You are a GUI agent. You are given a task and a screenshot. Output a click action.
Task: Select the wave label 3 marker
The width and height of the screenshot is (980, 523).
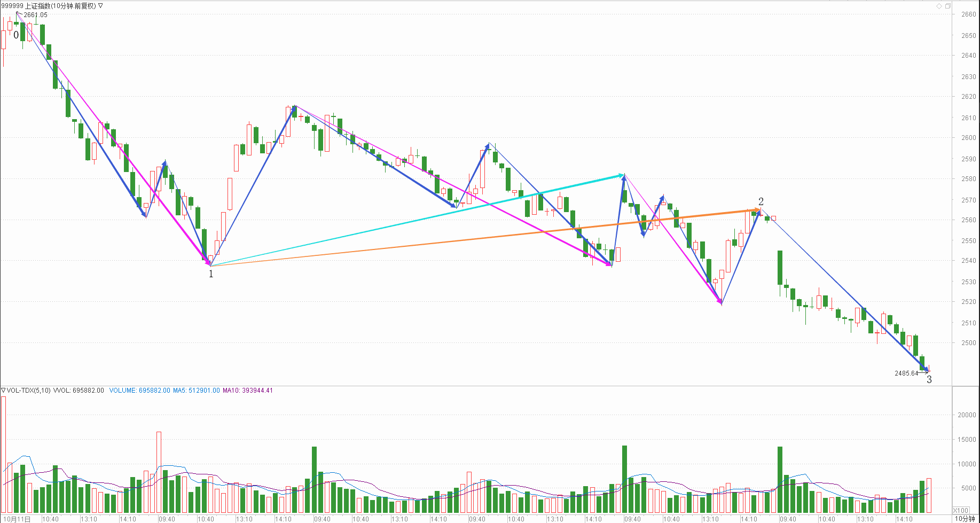pos(929,380)
